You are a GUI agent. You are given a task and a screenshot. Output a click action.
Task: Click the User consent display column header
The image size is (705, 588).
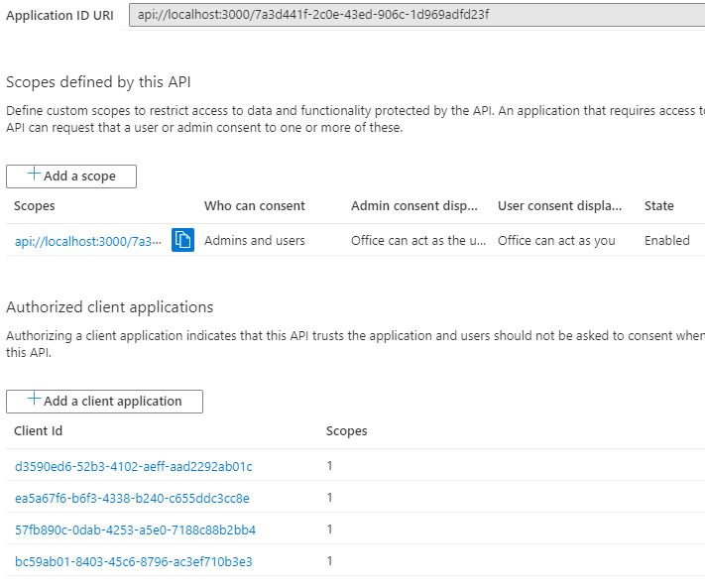(560, 206)
